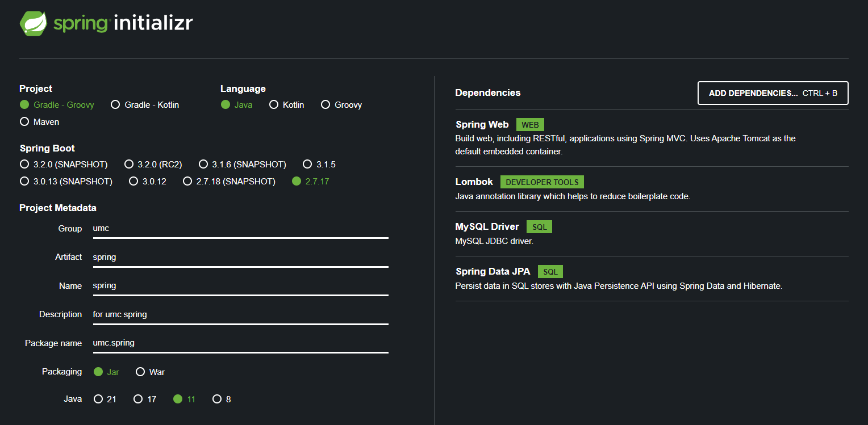Edit the Package name field

(240, 343)
